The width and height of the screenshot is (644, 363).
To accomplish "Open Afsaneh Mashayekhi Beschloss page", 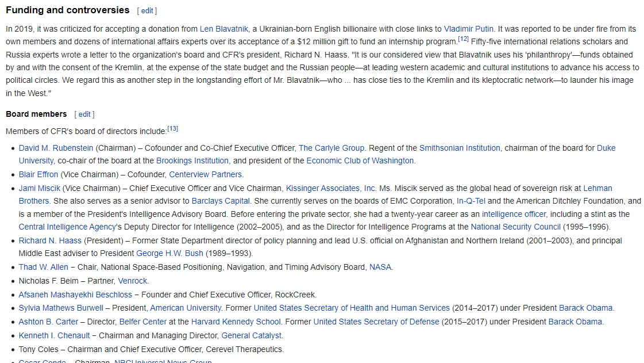I will click(76, 295).
